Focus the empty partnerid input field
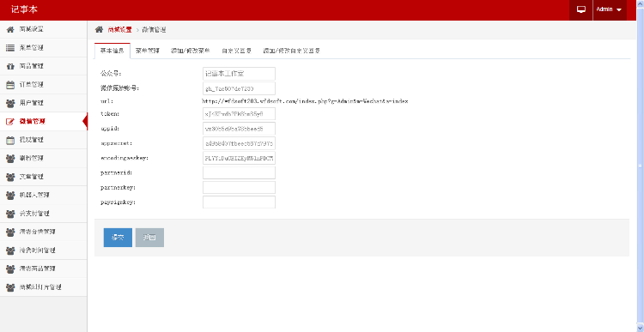Viewport: 644px width, 332px height. click(x=239, y=172)
